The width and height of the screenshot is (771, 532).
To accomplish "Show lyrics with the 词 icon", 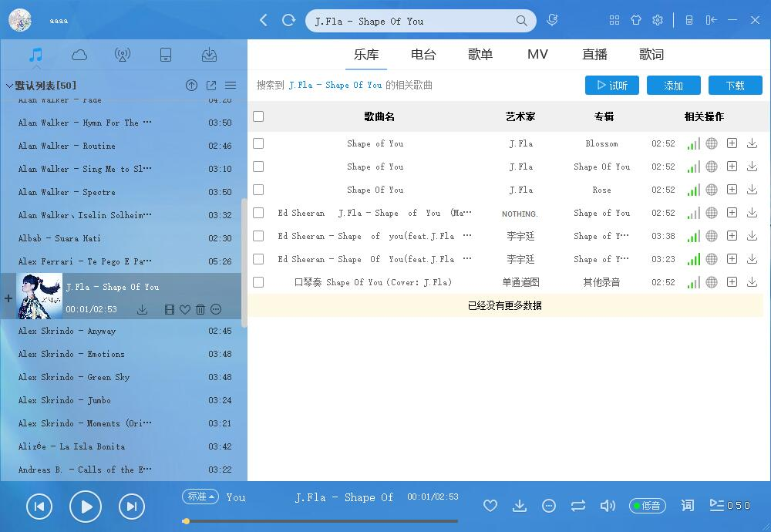I will coord(687,506).
